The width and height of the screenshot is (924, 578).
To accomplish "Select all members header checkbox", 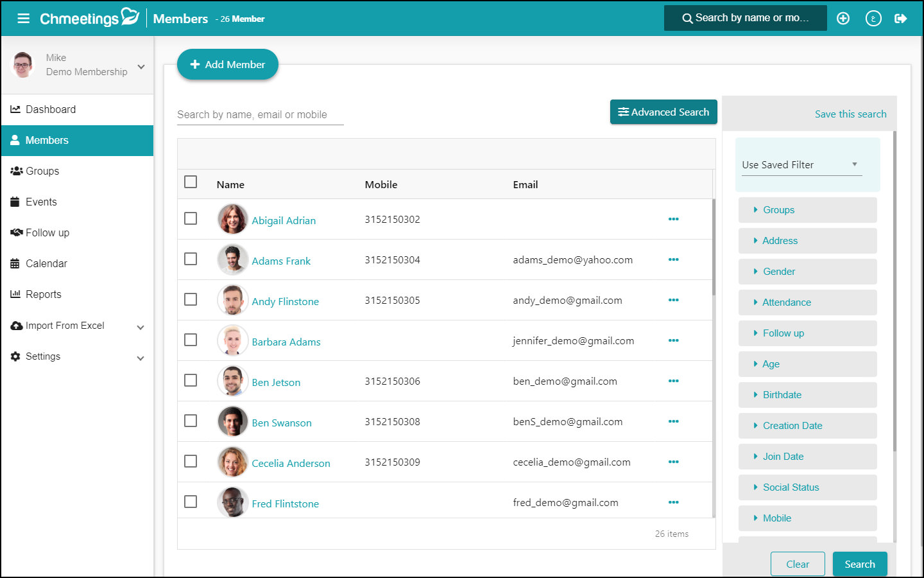I will [x=191, y=182].
